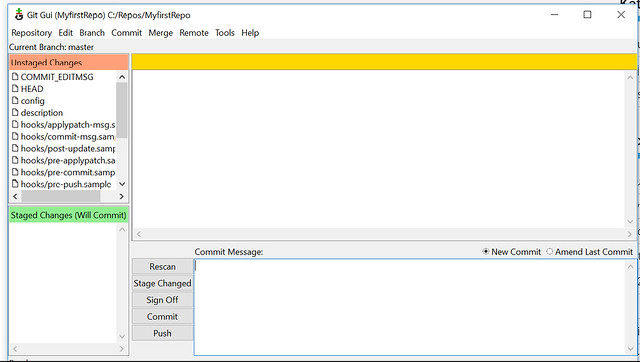Click unstaged list scroll down arrow
The height and width of the screenshot is (362, 640).
click(x=122, y=184)
